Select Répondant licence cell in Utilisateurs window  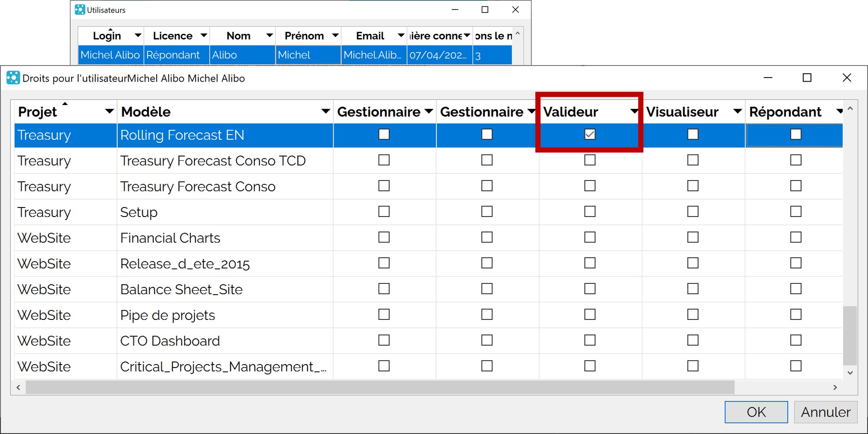[177, 55]
